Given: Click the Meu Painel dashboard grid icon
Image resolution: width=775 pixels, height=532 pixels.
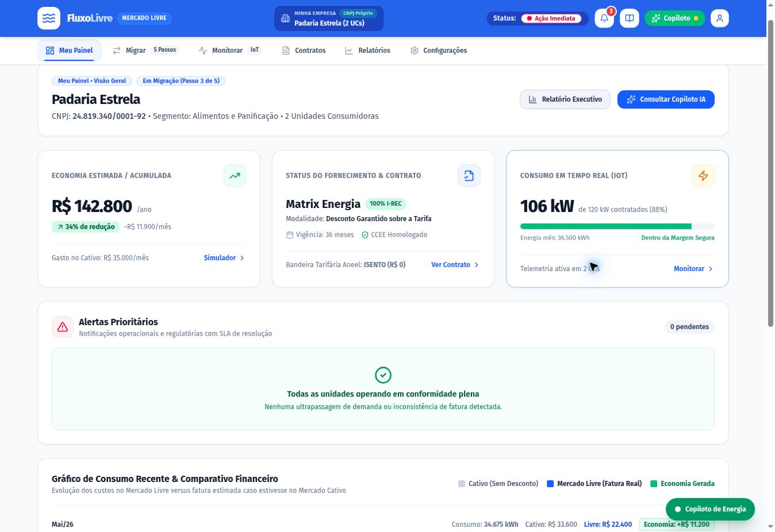Looking at the screenshot, I should pos(50,51).
